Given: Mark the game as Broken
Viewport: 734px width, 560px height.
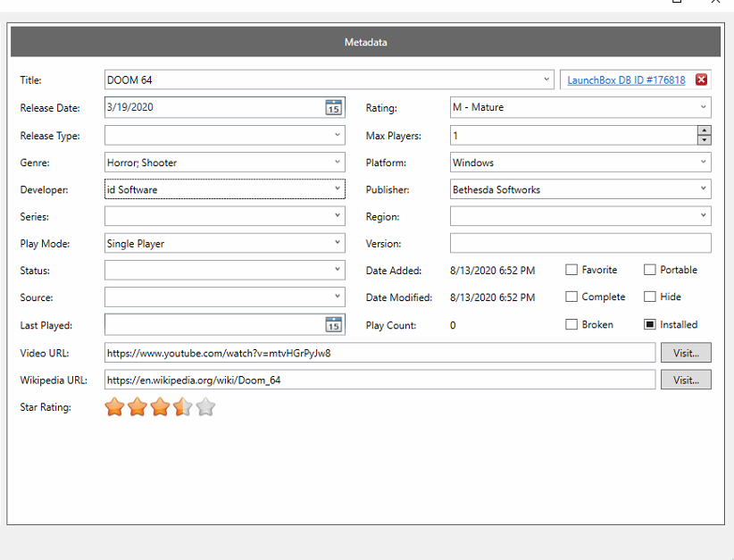Looking at the screenshot, I should click(x=571, y=324).
